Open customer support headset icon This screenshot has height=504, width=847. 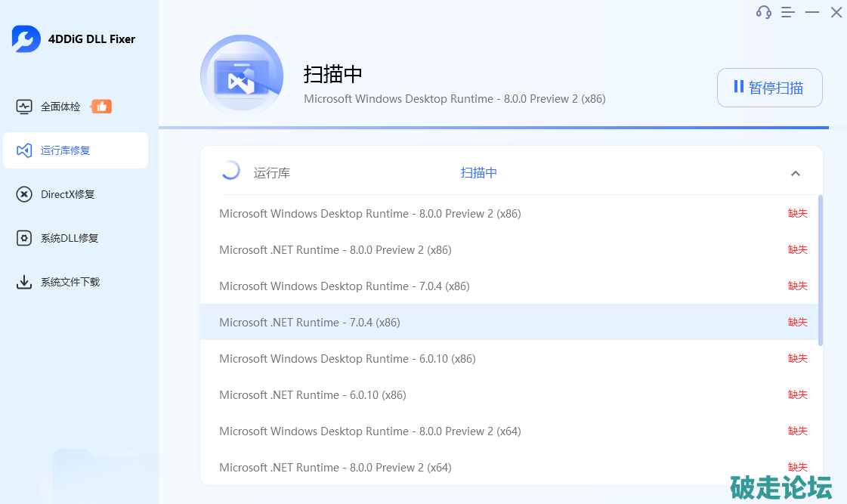pyautogui.click(x=764, y=12)
